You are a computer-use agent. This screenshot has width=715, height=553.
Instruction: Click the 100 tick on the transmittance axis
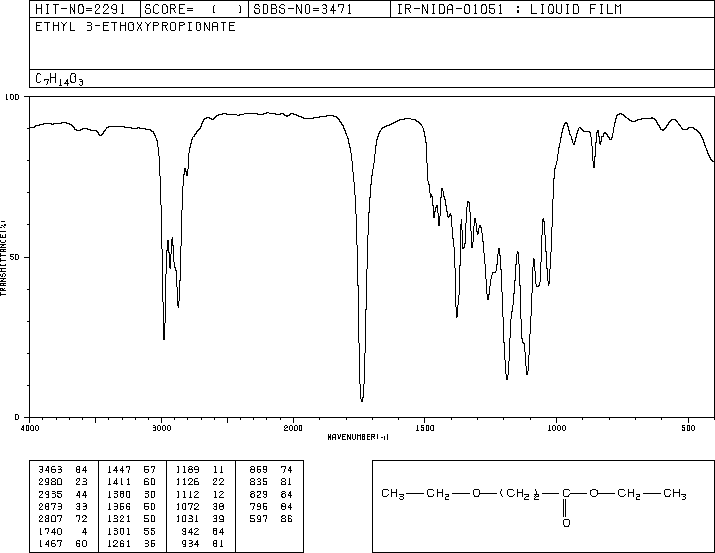(x=12, y=97)
